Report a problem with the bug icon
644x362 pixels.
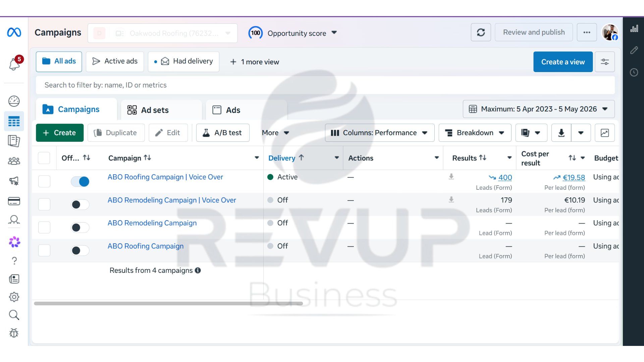coord(14,333)
